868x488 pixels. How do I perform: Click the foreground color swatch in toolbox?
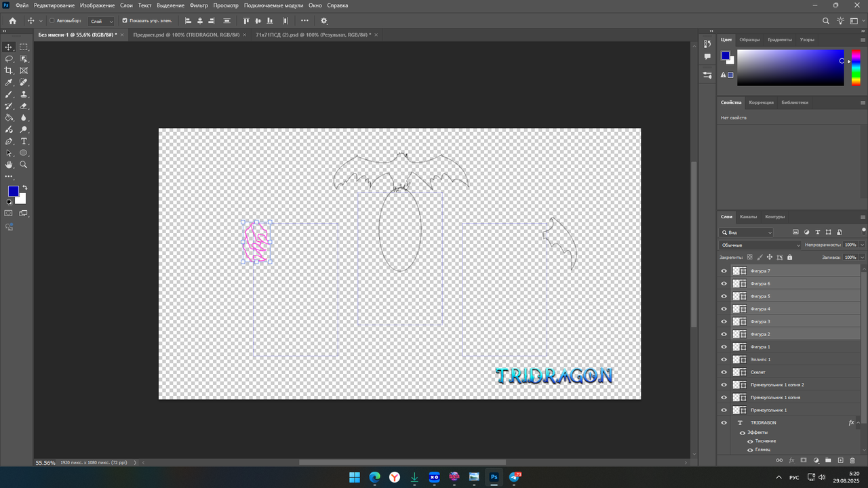14,191
